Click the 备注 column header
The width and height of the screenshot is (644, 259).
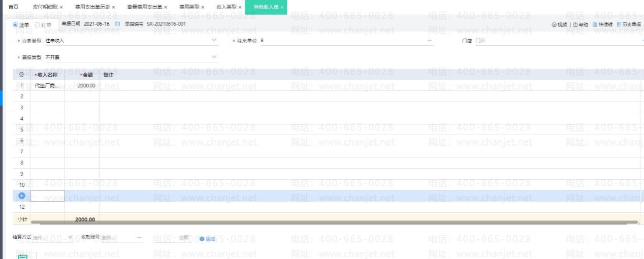tap(108, 75)
